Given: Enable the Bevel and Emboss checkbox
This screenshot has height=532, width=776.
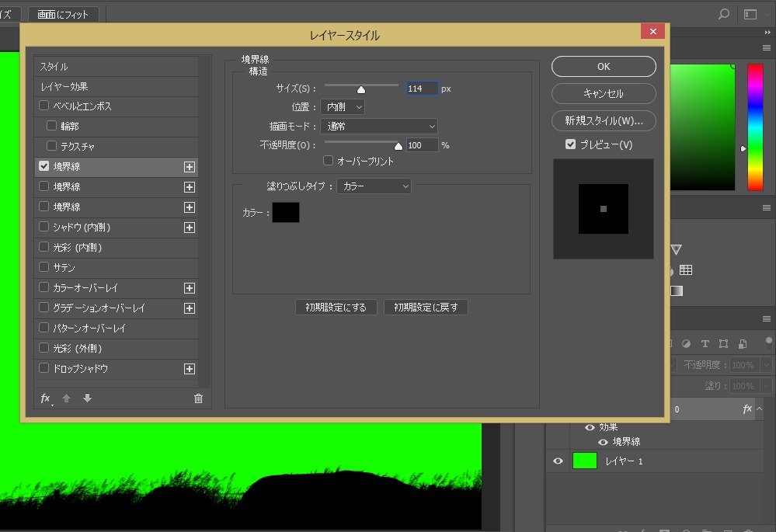Looking at the screenshot, I should pos(44,106).
